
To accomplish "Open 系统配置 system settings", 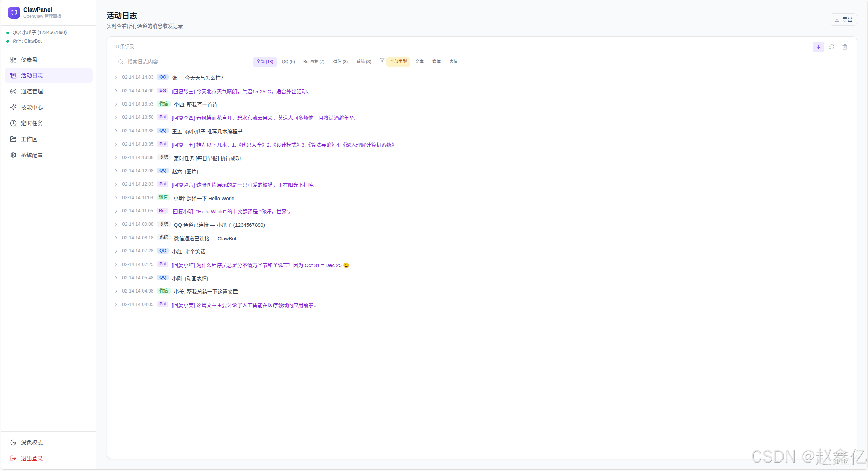I will click(32, 155).
